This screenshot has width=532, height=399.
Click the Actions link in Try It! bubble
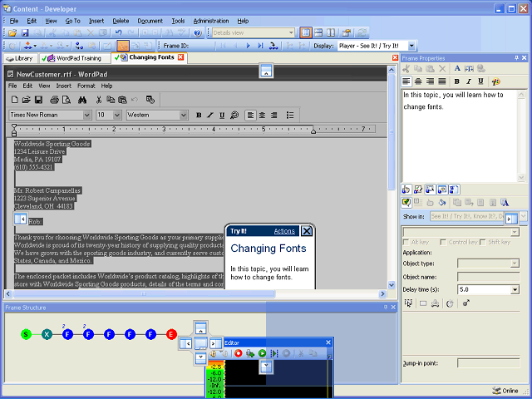pos(284,231)
